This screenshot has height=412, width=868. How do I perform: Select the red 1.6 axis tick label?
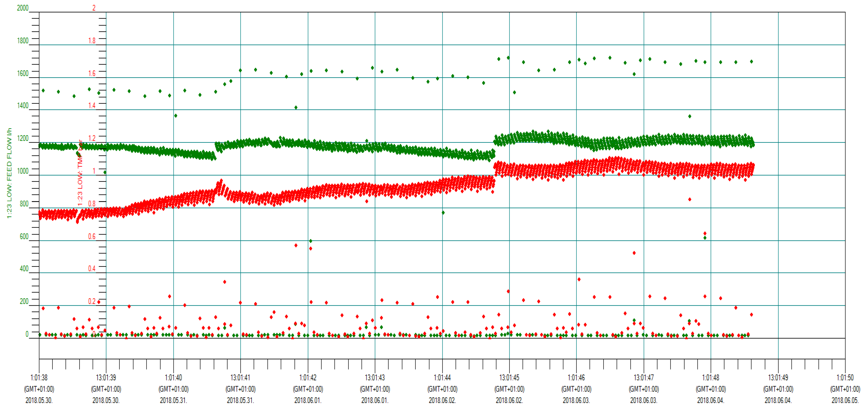[x=92, y=73]
